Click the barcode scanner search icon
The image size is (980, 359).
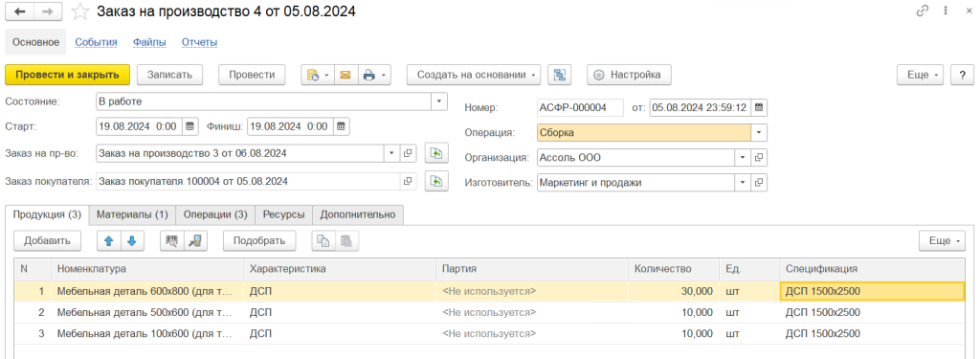click(x=172, y=241)
